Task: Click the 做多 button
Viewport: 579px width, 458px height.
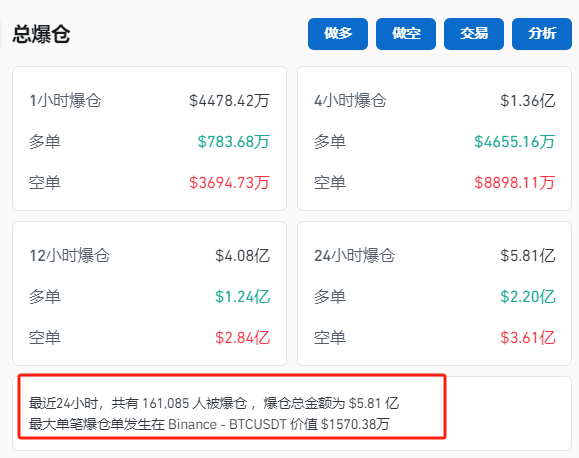Action: point(338,34)
